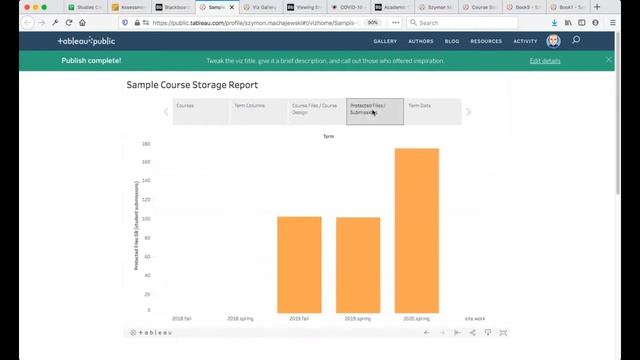Select the Protected Files / Submissions tab
This screenshot has width=640, height=360.
(375, 111)
